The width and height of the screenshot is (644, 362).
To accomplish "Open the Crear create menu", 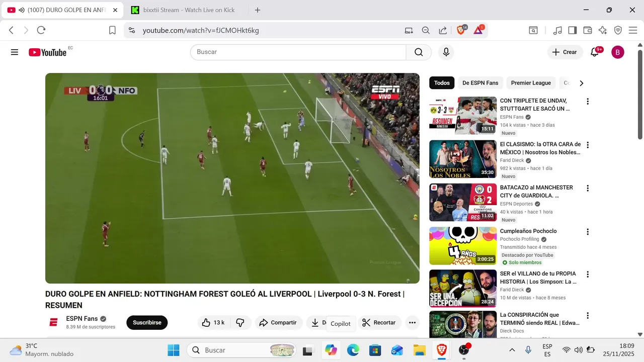I will (x=565, y=52).
